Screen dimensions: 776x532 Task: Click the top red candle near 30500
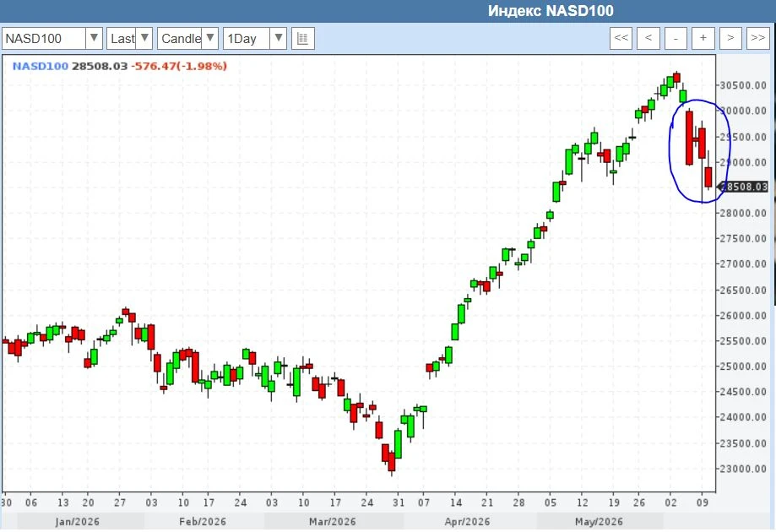tap(676, 77)
